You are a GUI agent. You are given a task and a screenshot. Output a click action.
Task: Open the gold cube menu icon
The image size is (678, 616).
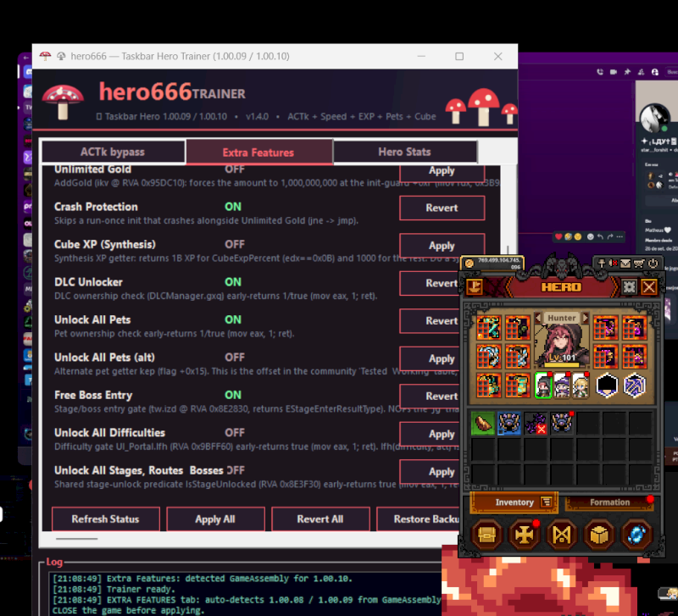pos(599,535)
